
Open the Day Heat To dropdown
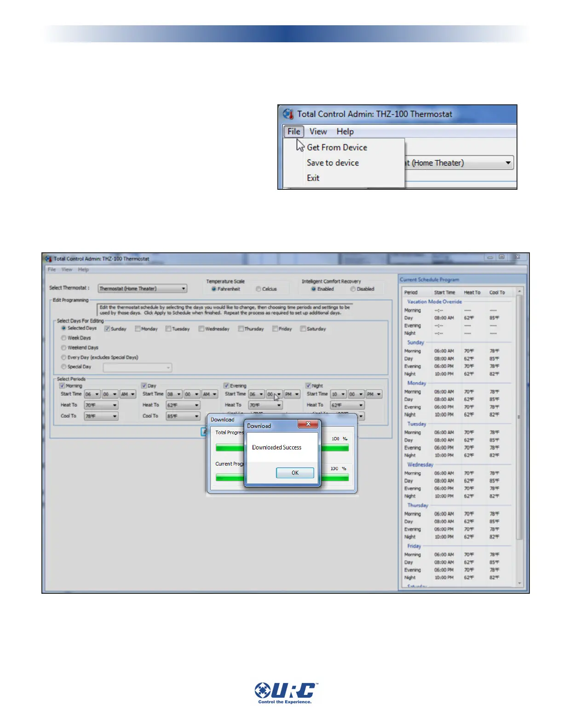coord(183,405)
